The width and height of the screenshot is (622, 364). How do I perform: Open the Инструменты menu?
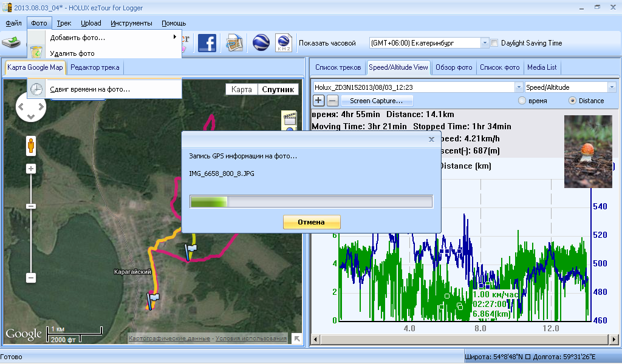coord(131,23)
